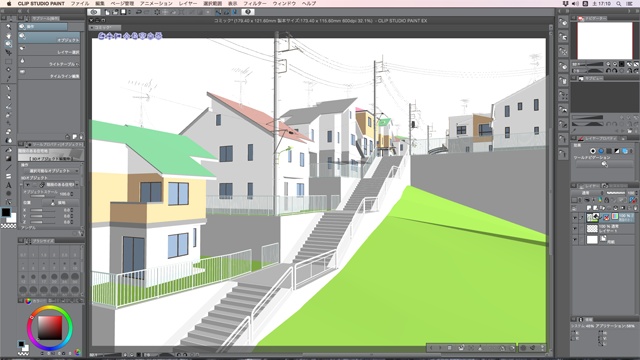Image resolution: width=640 pixels, height=360 pixels.
Task: Select the レイヤー1 layer thumbnail
Action: click(x=592, y=229)
